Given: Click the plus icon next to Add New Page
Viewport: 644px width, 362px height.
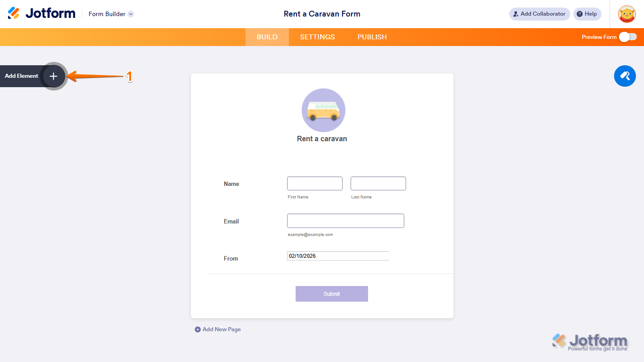Looking at the screenshot, I should tap(198, 329).
